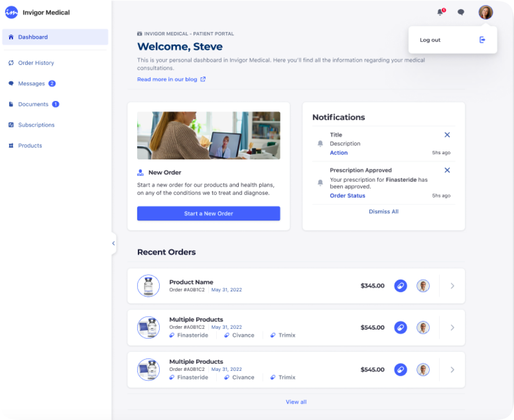Screen dimensions: 514x420
Task: Click the user profile avatar
Action: point(485,12)
